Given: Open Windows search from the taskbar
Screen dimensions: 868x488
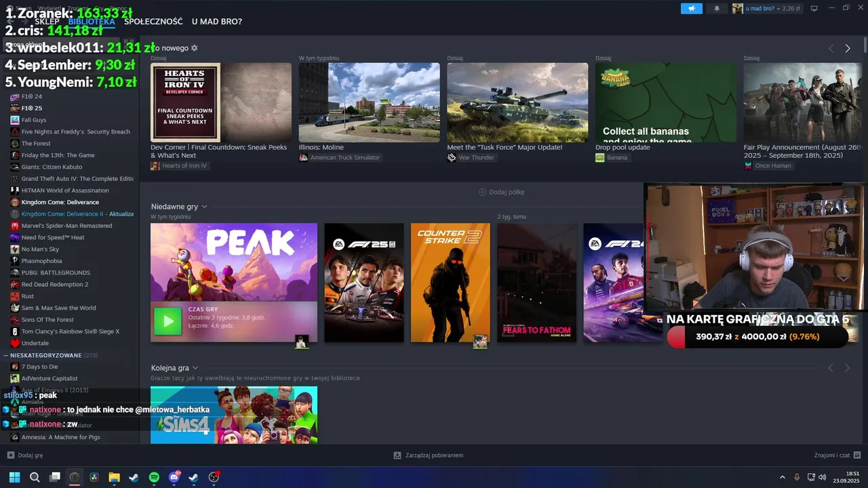Looking at the screenshot, I should point(35,477).
